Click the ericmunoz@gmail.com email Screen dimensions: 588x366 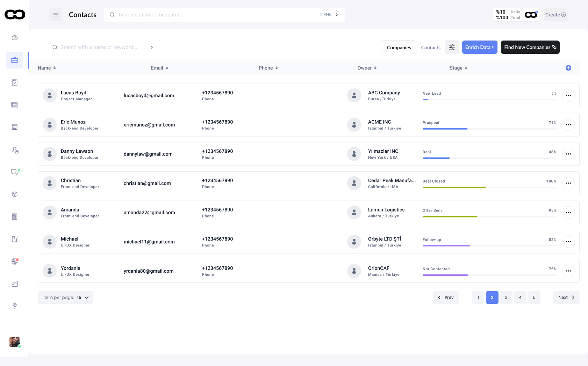[x=149, y=125]
